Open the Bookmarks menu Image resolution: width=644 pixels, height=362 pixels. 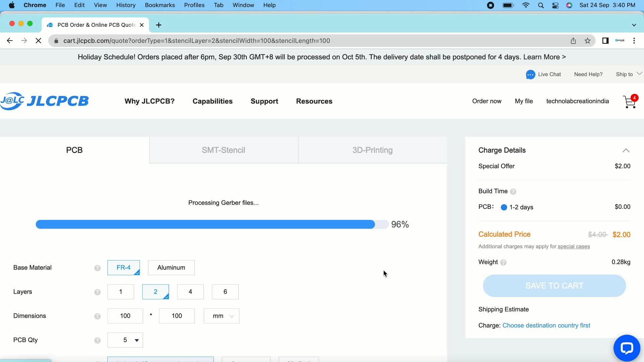pos(160,5)
